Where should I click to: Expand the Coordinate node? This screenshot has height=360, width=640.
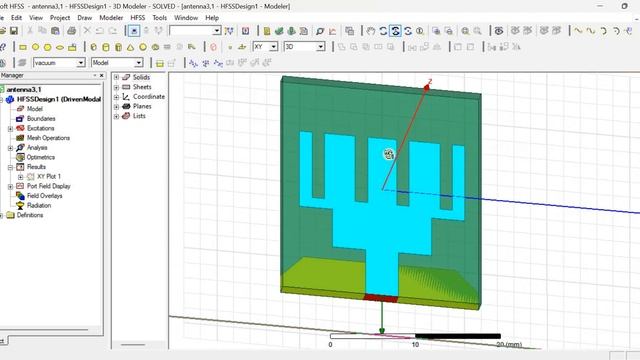116,97
